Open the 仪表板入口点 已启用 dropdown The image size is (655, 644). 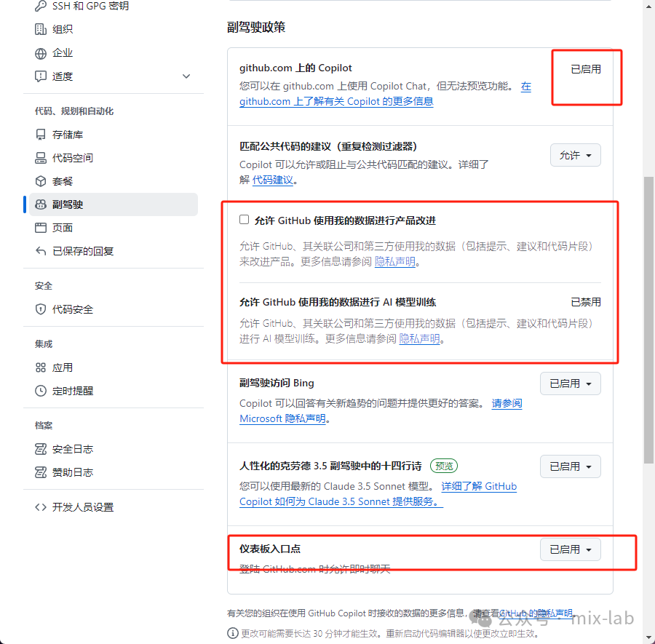(570, 549)
